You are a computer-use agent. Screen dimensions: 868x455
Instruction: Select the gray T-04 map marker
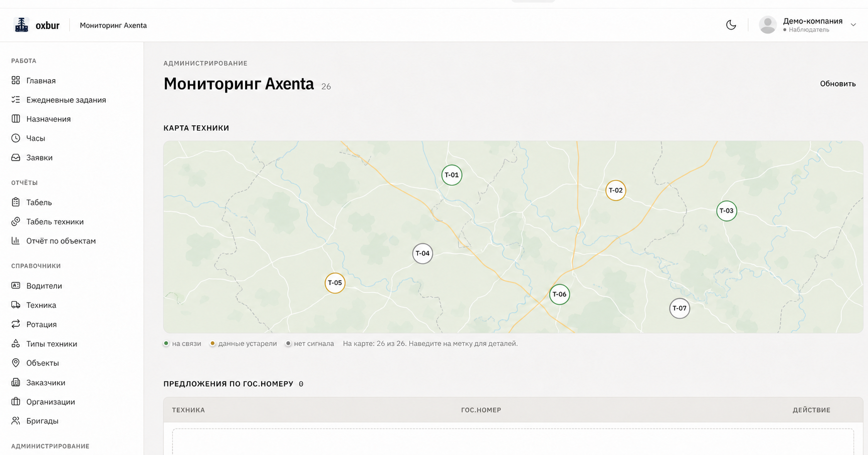point(422,254)
